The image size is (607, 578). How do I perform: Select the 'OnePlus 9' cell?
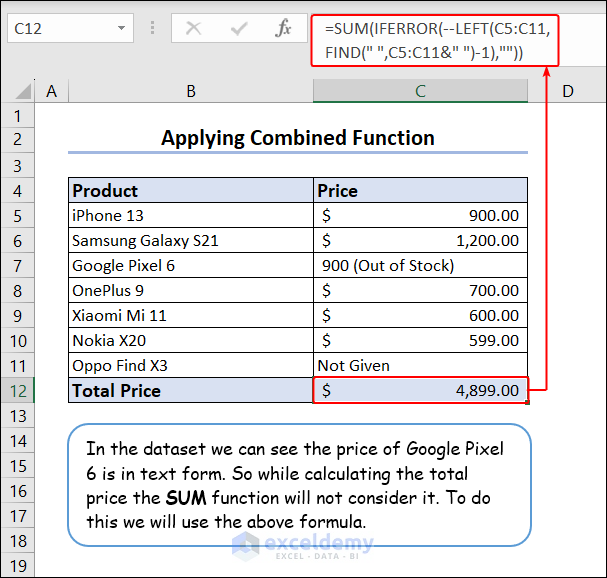(x=191, y=291)
